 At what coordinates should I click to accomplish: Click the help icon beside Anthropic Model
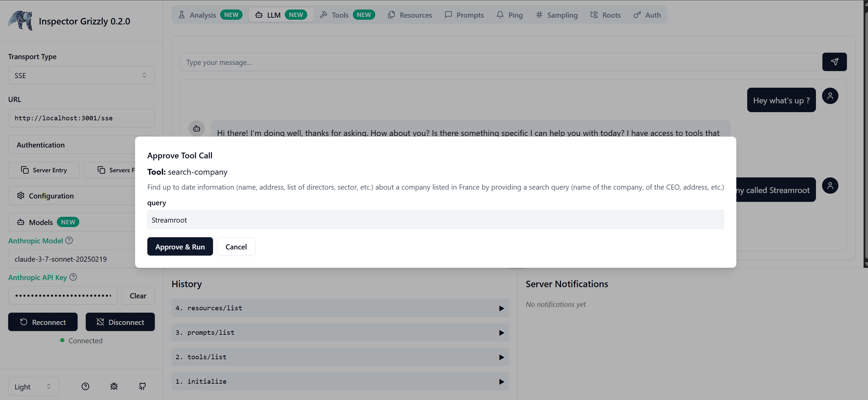pyautogui.click(x=69, y=241)
